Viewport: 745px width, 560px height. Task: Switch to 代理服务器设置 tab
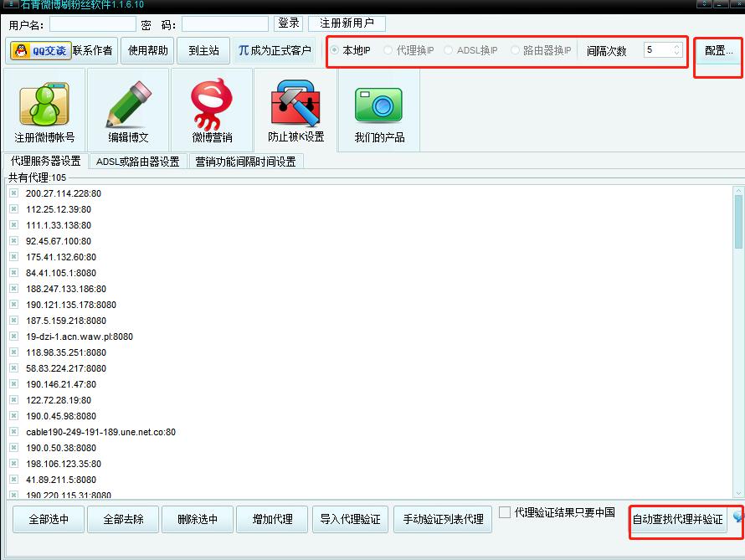pyautogui.click(x=45, y=161)
